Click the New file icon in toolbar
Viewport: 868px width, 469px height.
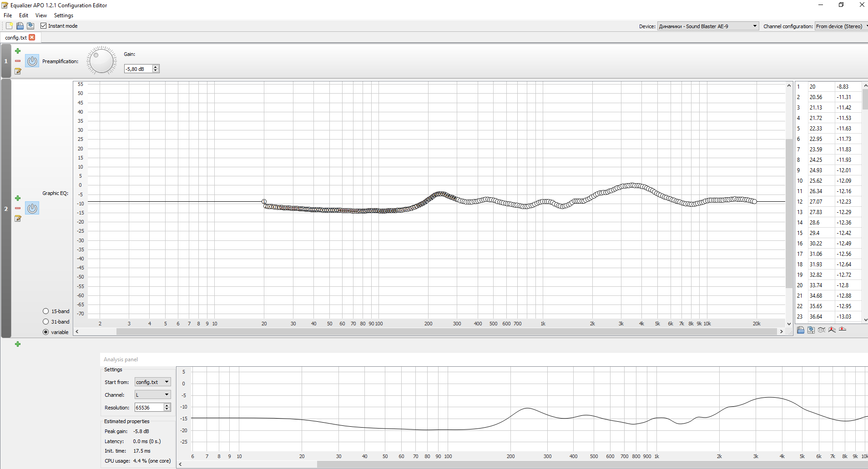(x=9, y=26)
